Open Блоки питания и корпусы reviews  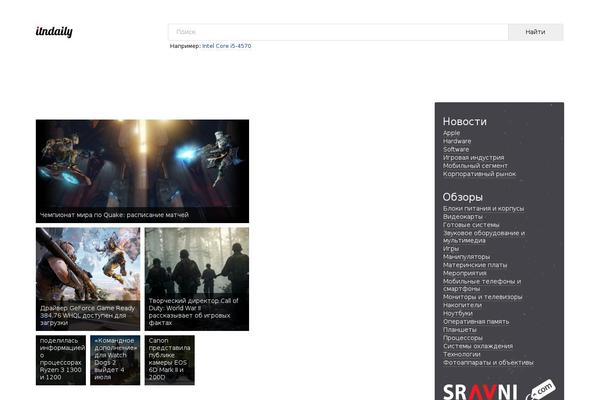pos(483,209)
